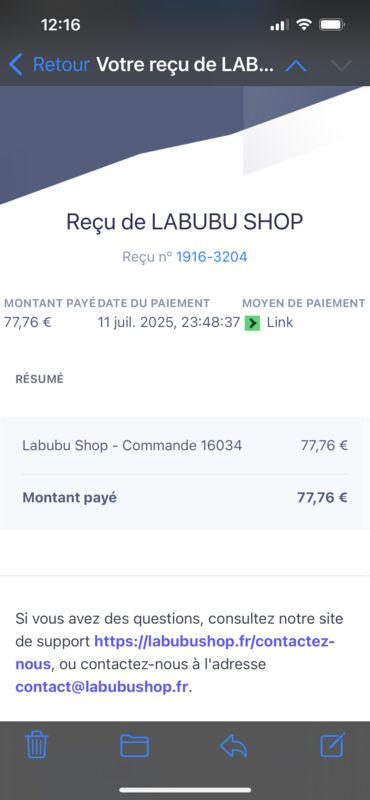Tap the Wi-Fi status icon

[x=304, y=24]
